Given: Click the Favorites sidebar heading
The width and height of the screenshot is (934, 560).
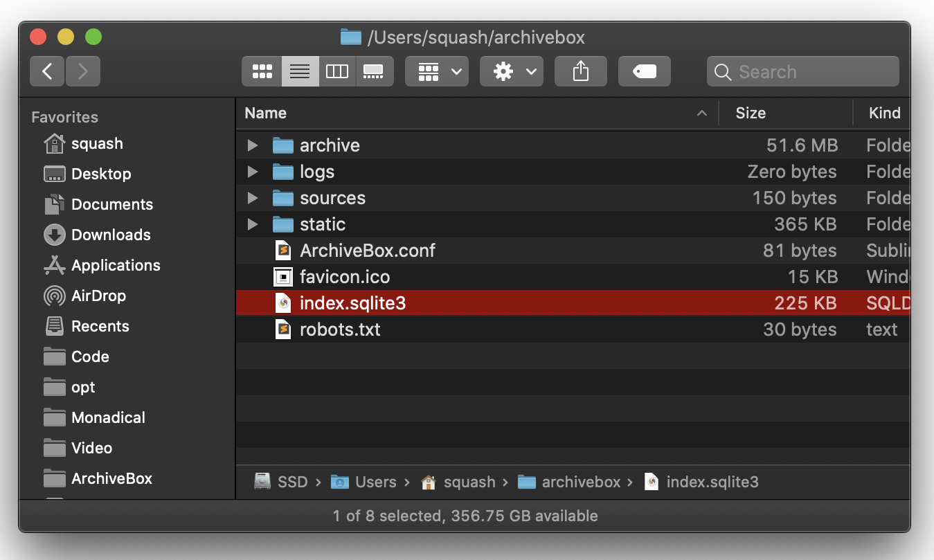Looking at the screenshot, I should 64,117.
